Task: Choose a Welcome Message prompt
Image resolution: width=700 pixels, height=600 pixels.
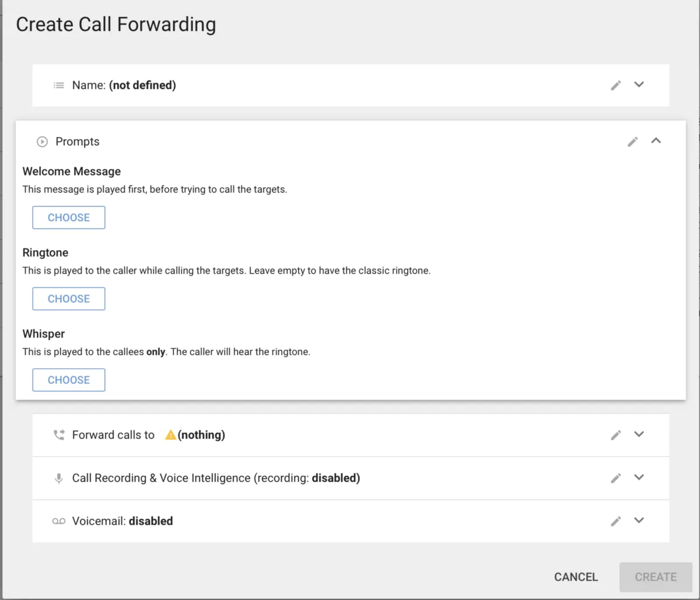Action: pos(69,217)
